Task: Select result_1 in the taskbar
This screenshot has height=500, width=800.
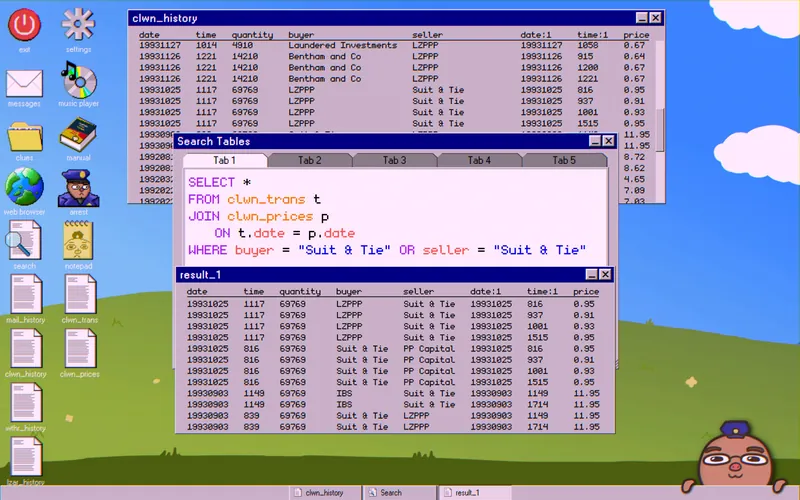Action: [x=473, y=493]
